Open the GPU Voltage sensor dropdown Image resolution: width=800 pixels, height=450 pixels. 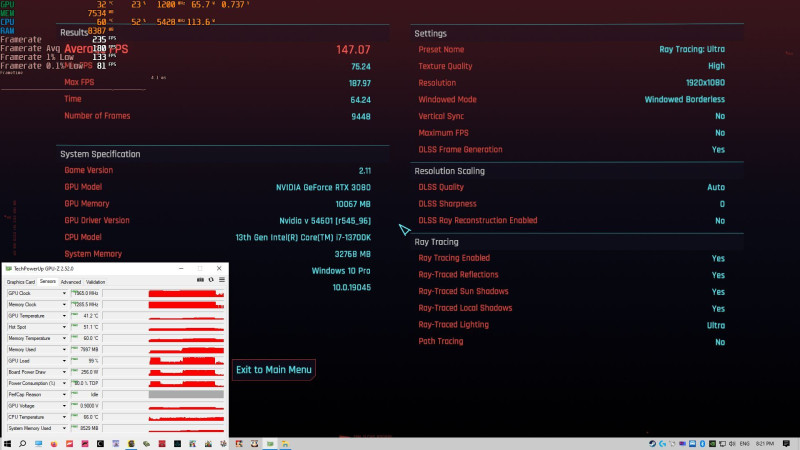[x=64, y=406]
